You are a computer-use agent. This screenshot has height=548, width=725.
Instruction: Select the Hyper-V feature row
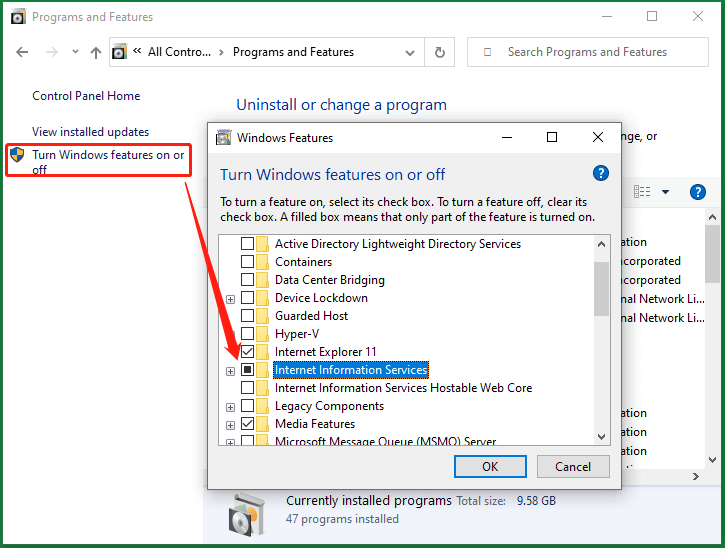pos(297,334)
